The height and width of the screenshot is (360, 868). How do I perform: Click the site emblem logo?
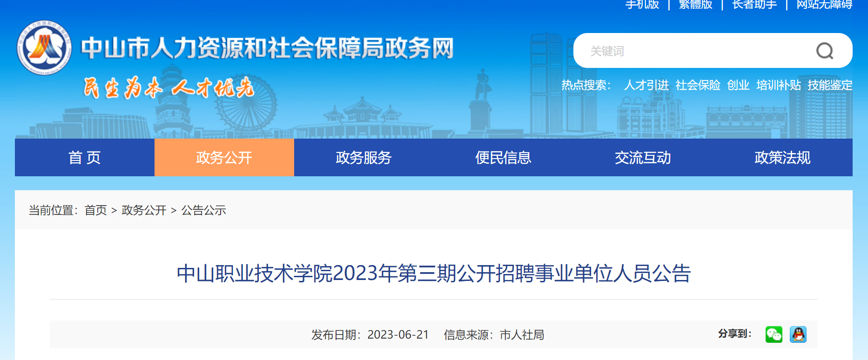(x=44, y=48)
